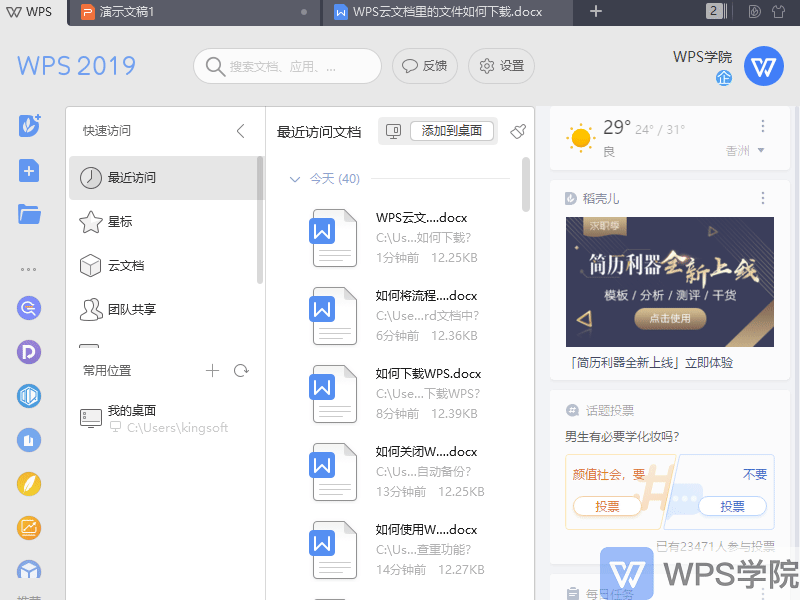Open a new tab with plus button

(595, 11)
